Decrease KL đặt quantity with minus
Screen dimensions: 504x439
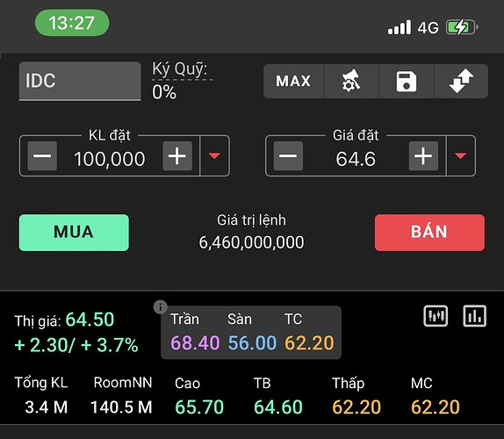click(x=42, y=156)
